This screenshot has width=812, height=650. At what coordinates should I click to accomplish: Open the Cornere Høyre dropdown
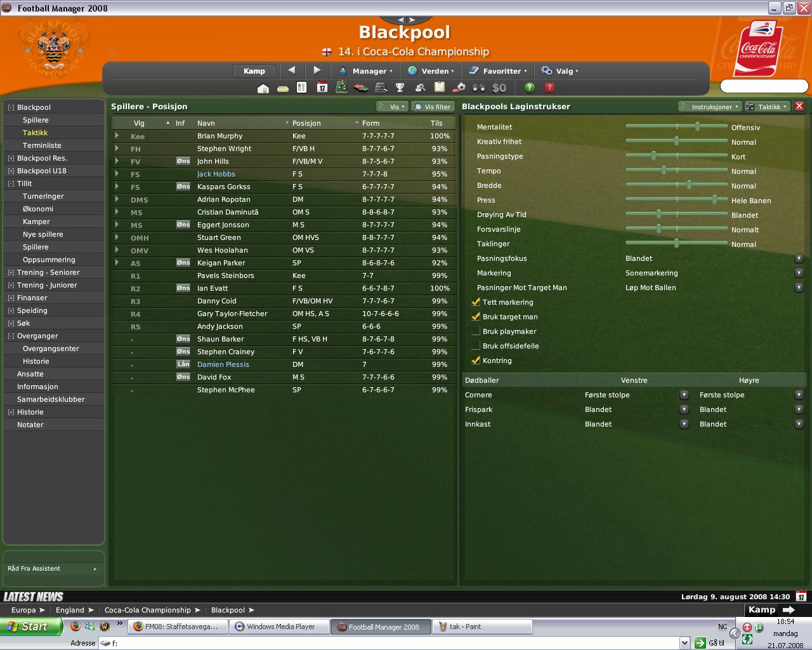click(x=799, y=395)
